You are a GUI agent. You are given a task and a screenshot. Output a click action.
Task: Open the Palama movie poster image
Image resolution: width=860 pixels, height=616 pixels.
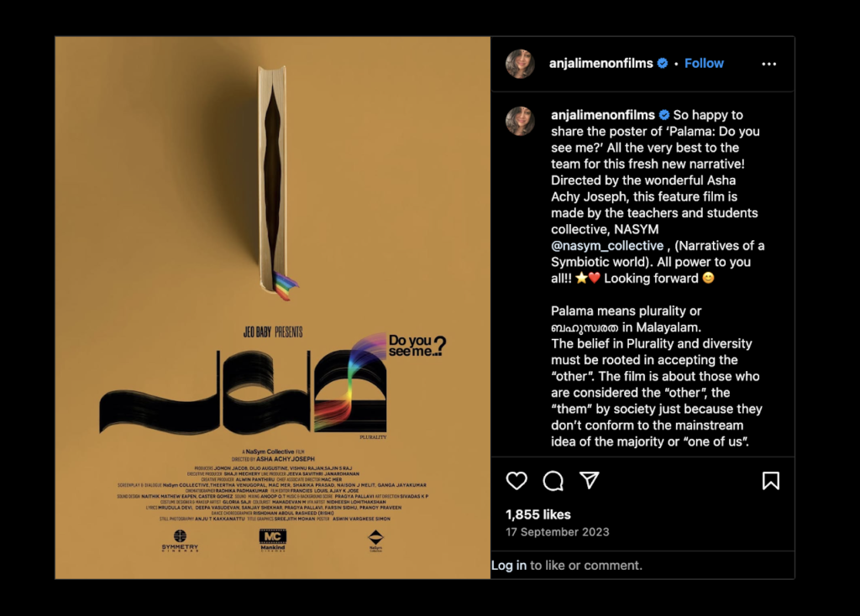coord(273,307)
